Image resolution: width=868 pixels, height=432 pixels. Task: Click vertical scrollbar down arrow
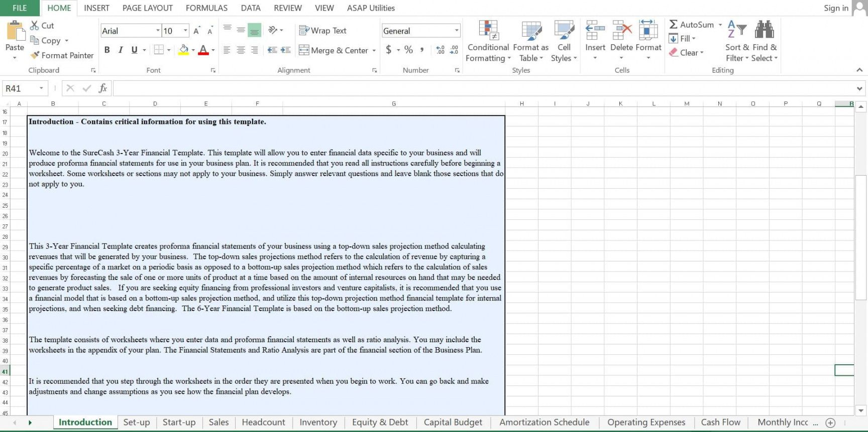861,411
